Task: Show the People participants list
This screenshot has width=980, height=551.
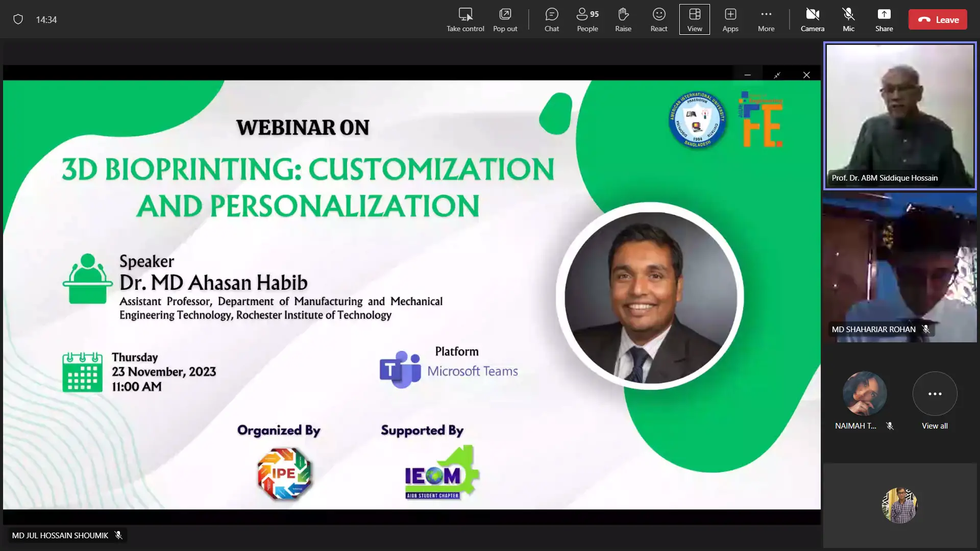Action: [x=587, y=19]
